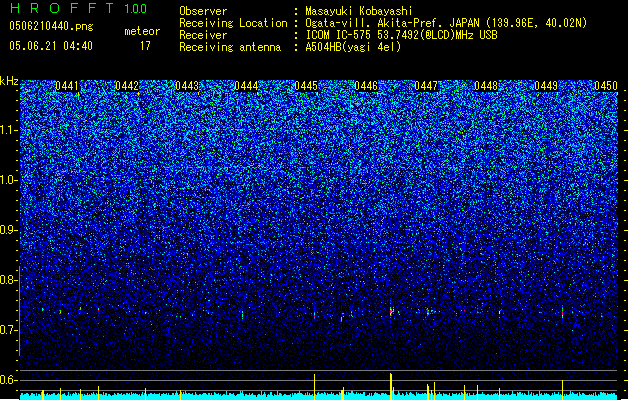Click the 0450 time marker
This screenshot has width=629, height=400.
pyautogui.click(x=606, y=86)
